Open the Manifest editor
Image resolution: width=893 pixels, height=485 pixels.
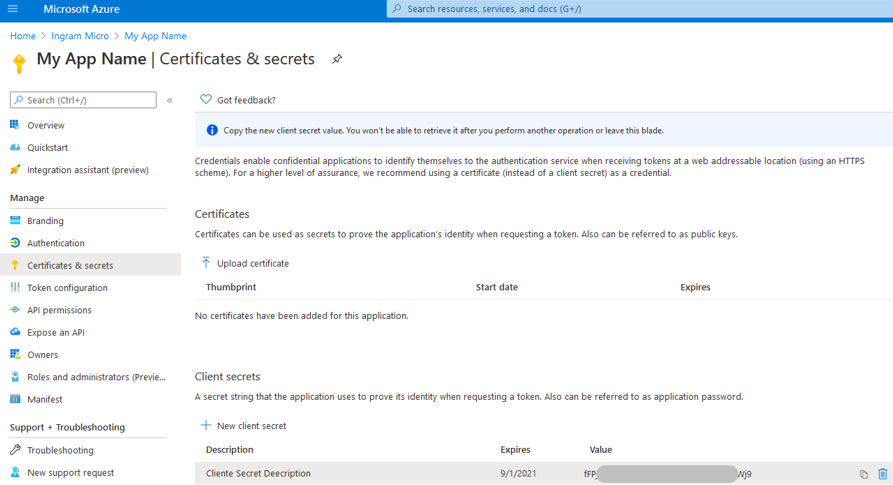click(44, 399)
